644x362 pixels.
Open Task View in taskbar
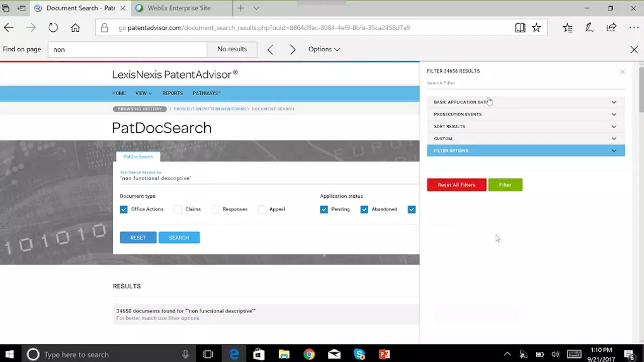click(x=208, y=354)
